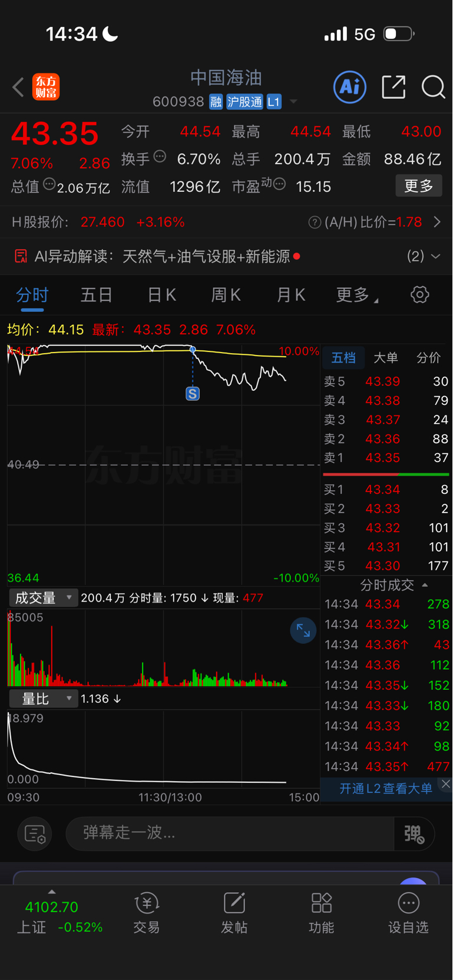The image size is (453, 980).
Task: Select the 分时 tab
Action: [x=32, y=295]
